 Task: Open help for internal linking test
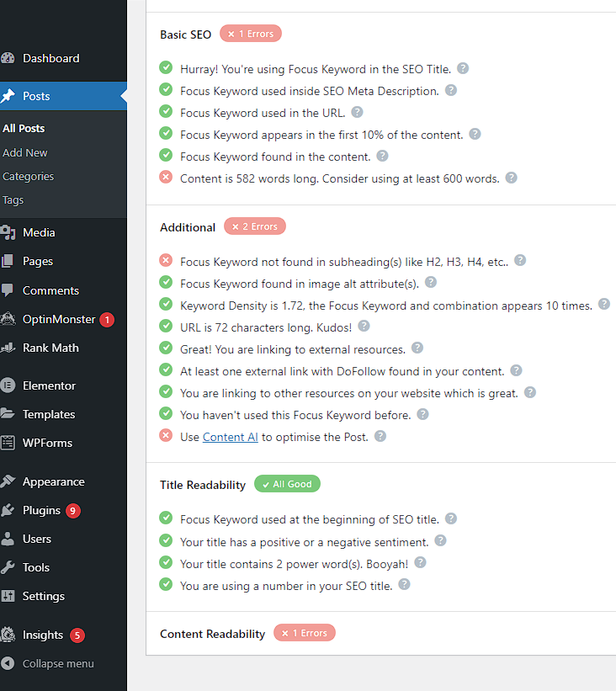point(529,392)
